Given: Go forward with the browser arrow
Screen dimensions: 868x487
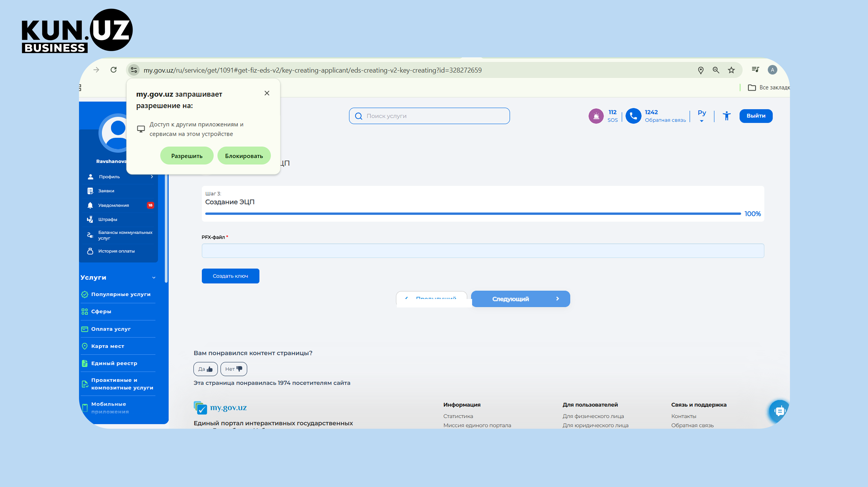Looking at the screenshot, I should [x=96, y=70].
